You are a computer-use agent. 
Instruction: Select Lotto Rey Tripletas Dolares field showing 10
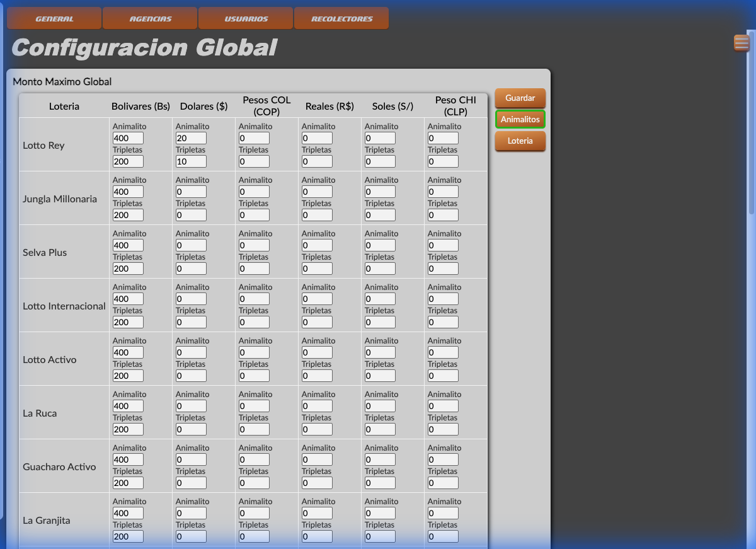[x=191, y=161]
